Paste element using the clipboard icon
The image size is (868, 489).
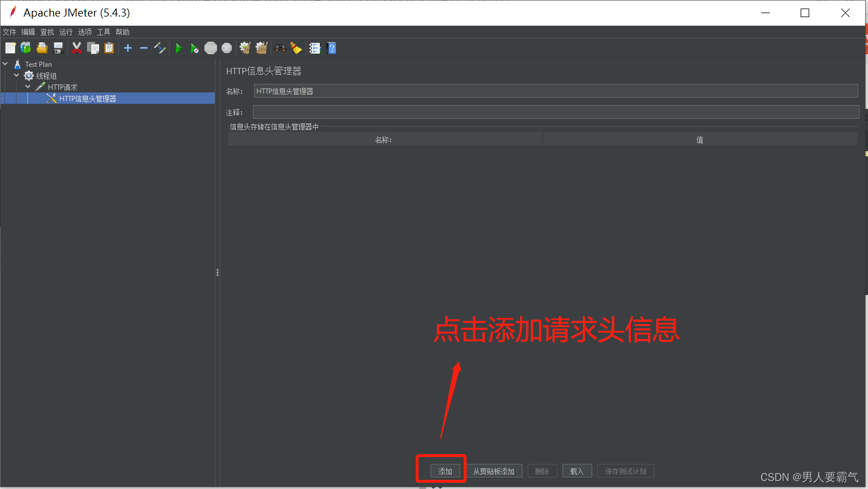pos(109,48)
